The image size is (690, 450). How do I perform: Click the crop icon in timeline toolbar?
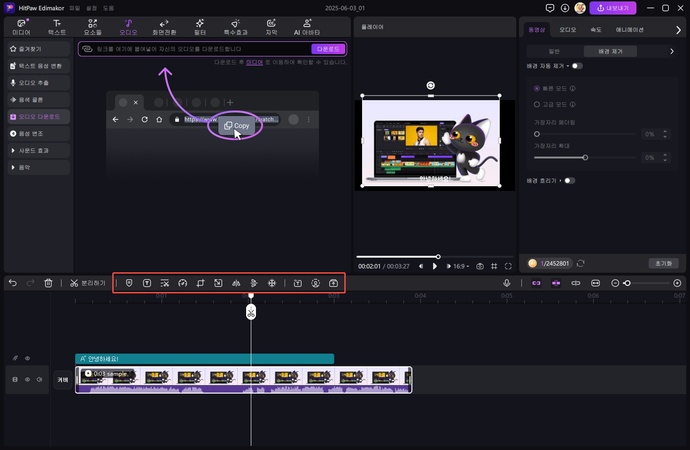(x=201, y=284)
